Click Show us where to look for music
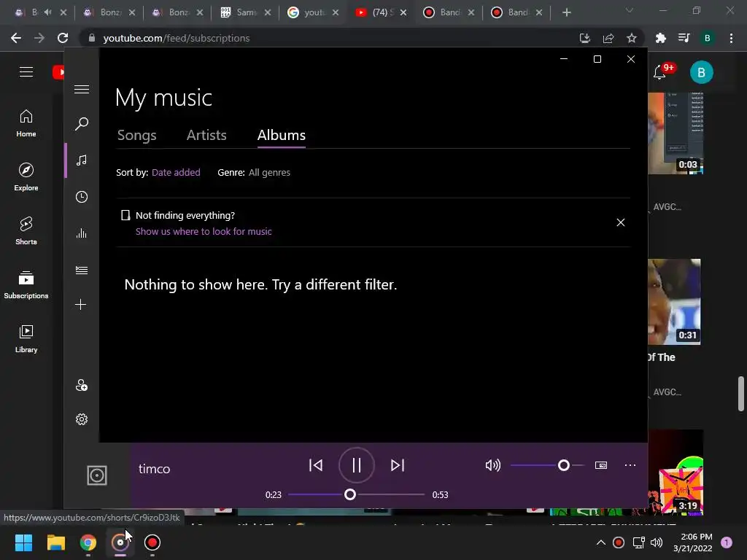Screen dimensions: 747x560 coord(204,231)
